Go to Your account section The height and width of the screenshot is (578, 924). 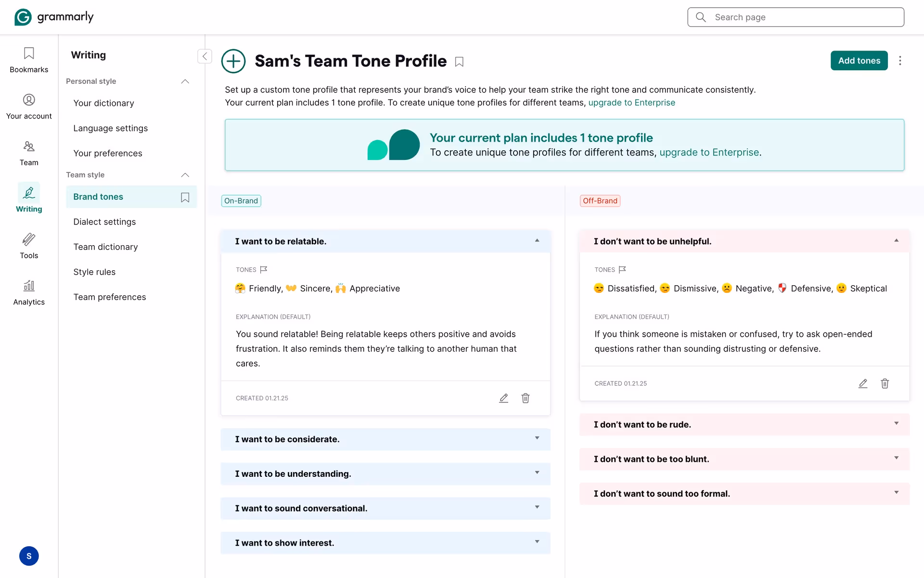tap(29, 106)
